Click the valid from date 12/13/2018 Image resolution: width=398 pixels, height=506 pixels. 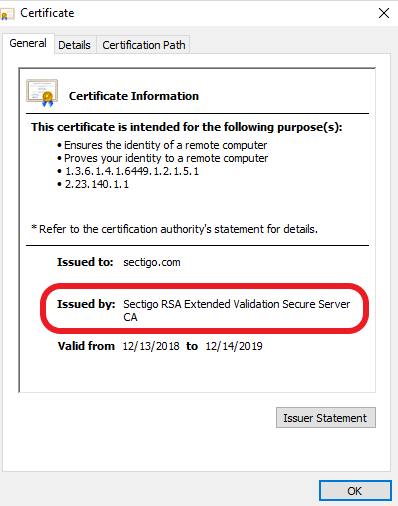click(x=151, y=346)
